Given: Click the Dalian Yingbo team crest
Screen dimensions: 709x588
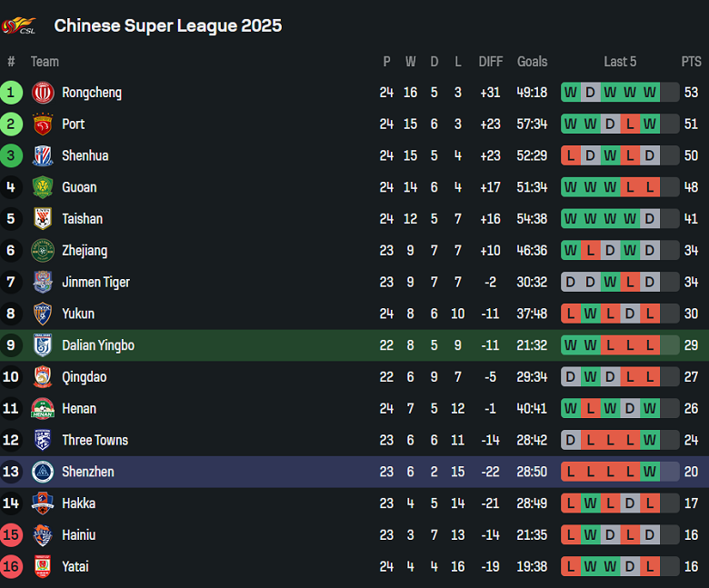Looking at the screenshot, I should [43, 345].
